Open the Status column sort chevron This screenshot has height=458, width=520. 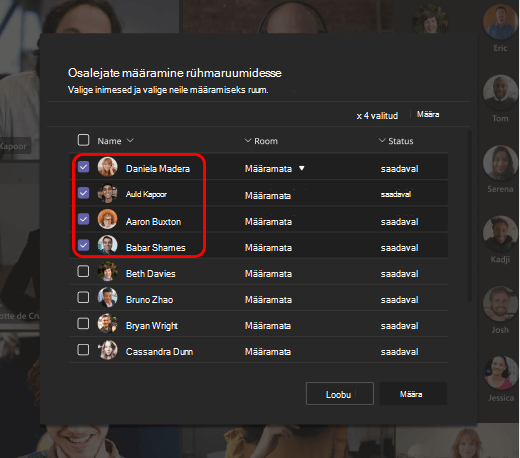pos(382,140)
